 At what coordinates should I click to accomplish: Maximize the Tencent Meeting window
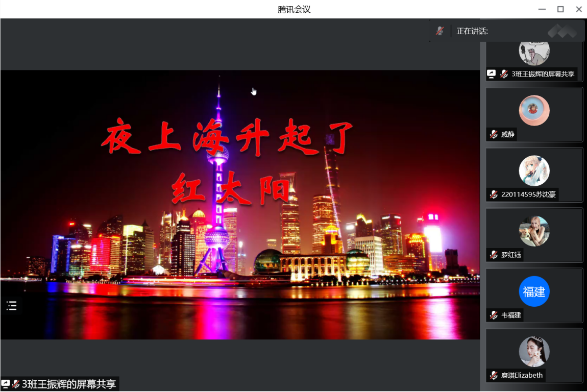(560, 9)
